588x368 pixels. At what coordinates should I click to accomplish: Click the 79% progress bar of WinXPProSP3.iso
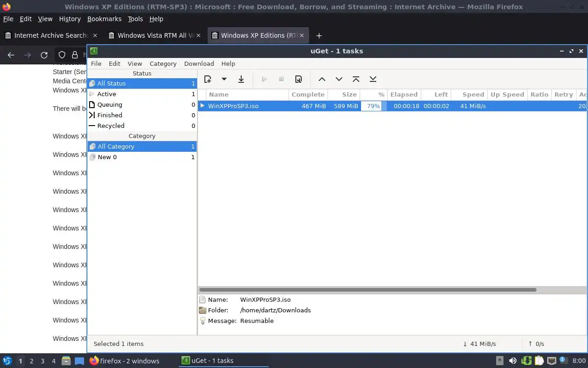tap(373, 106)
